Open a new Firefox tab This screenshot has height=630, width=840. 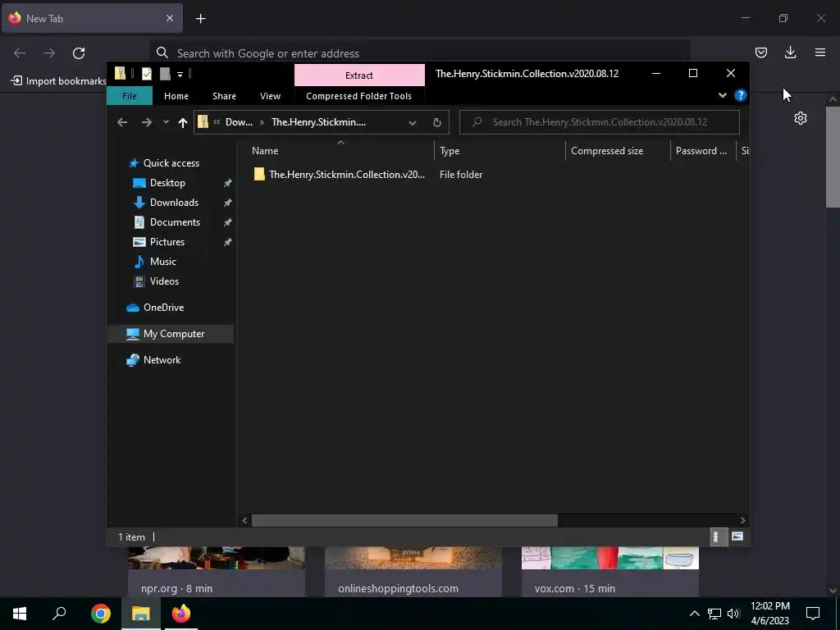(200, 19)
